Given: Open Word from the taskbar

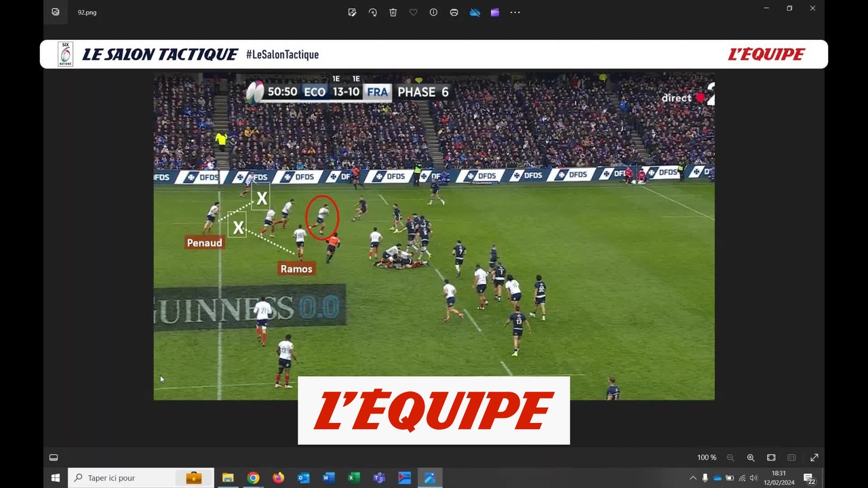Looking at the screenshot, I should click(x=329, y=478).
